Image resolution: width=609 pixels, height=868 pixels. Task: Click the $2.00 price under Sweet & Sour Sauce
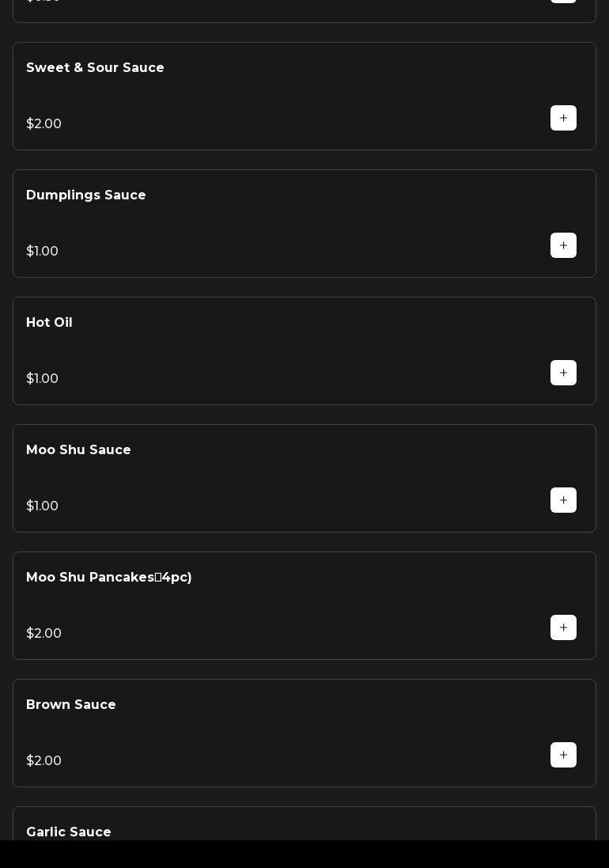(x=43, y=124)
